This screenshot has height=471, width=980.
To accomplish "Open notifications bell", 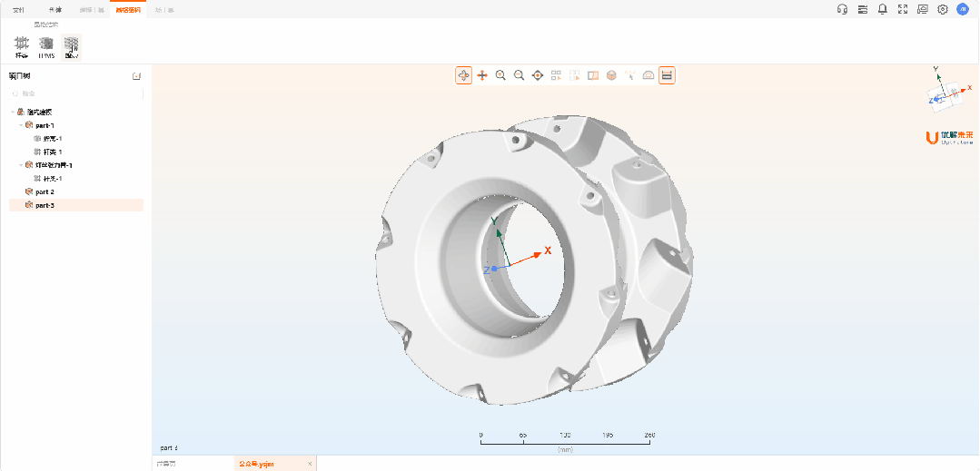I will (x=883, y=9).
